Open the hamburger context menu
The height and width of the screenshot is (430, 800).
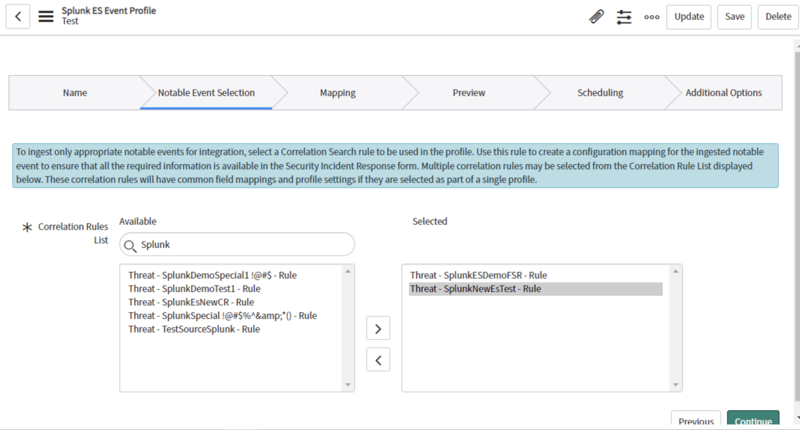pyautogui.click(x=46, y=16)
